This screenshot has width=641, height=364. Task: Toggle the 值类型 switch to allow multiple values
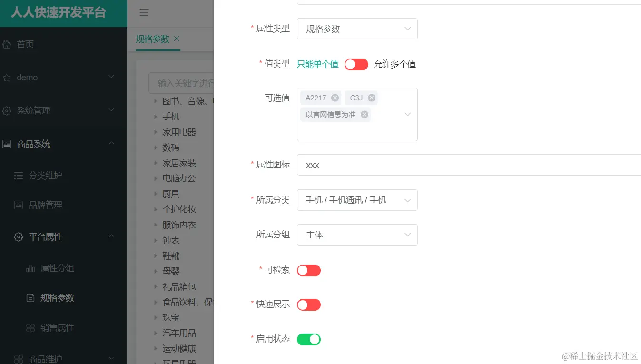click(356, 64)
